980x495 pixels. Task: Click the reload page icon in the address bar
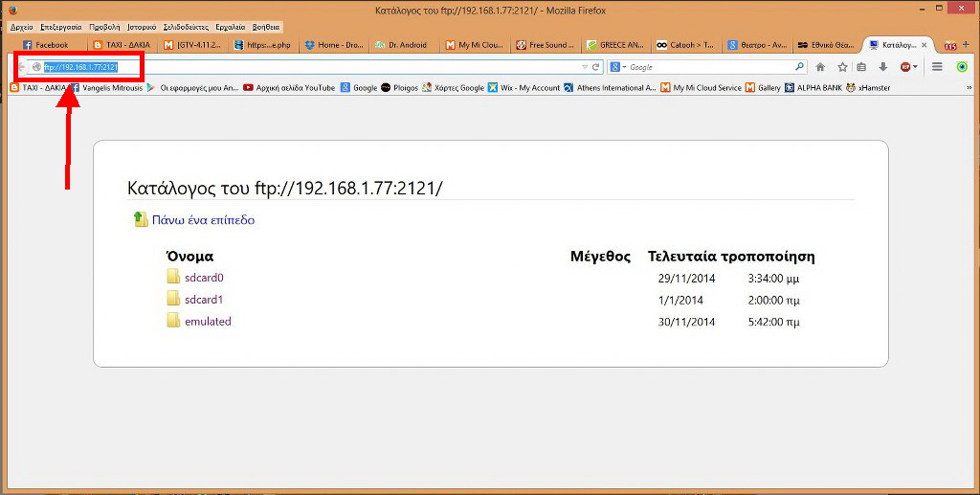[595, 67]
